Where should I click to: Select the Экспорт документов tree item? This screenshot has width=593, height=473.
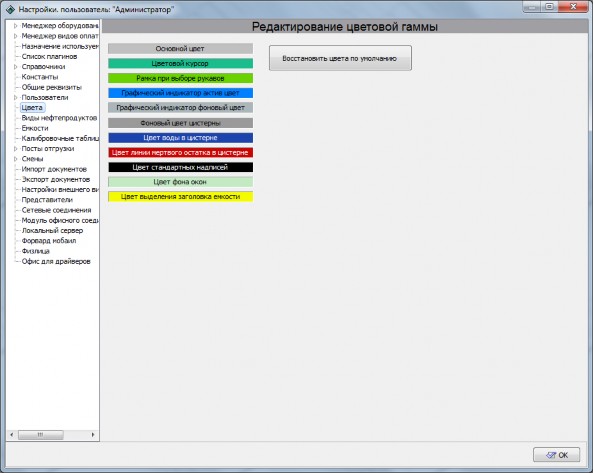[x=56, y=180]
